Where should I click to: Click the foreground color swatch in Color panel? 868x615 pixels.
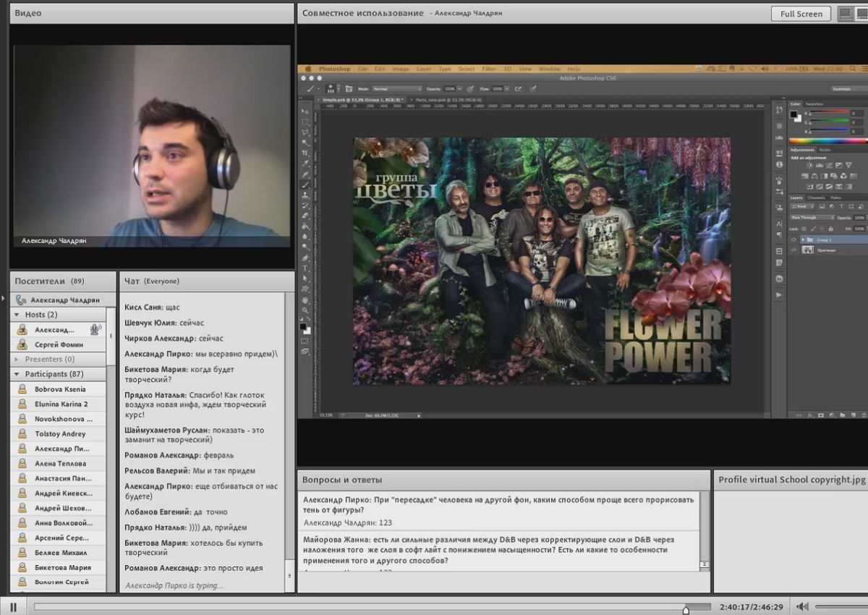(x=794, y=114)
